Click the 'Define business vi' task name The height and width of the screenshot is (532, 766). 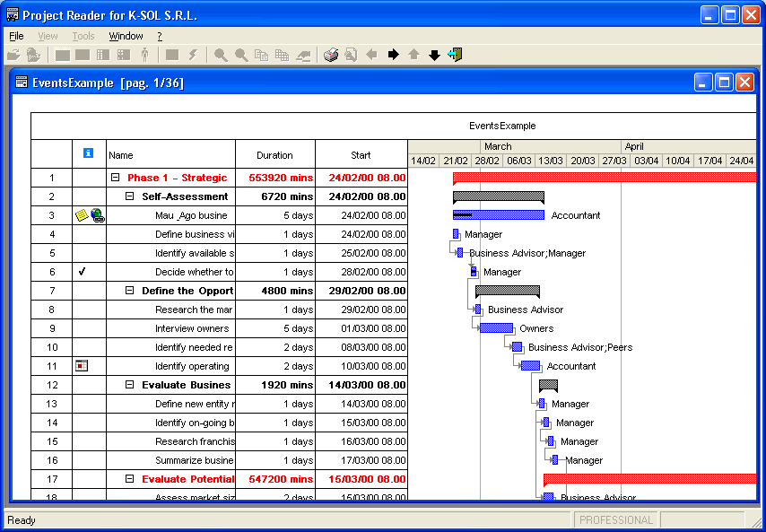[195, 234]
